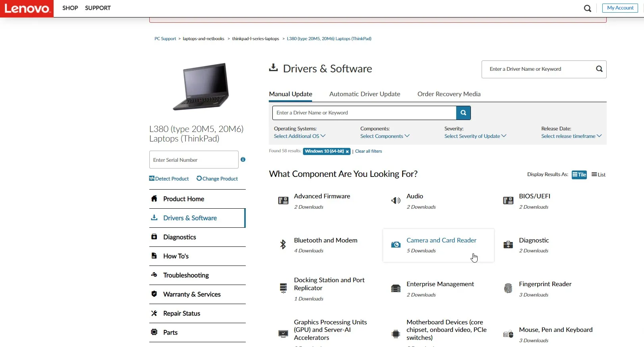Click the BIOS/UEFI icon
Screen dimensions: 644x347
click(x=508, y=201)
